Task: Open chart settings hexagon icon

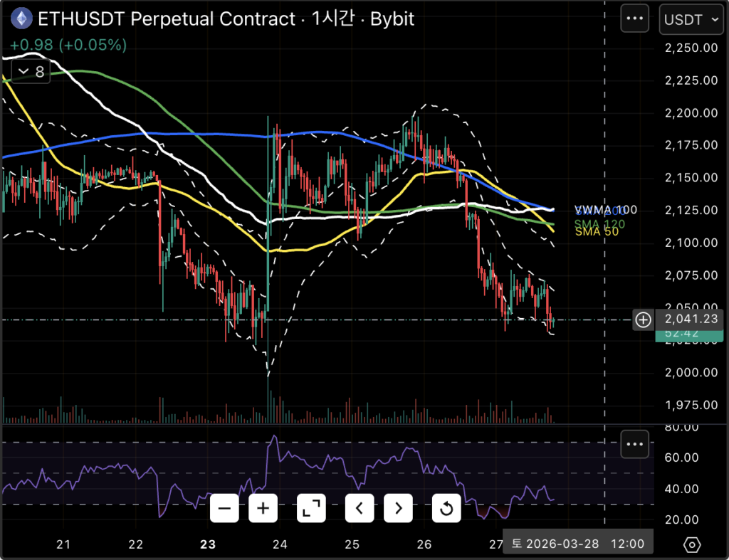Action: pos(691,545)
